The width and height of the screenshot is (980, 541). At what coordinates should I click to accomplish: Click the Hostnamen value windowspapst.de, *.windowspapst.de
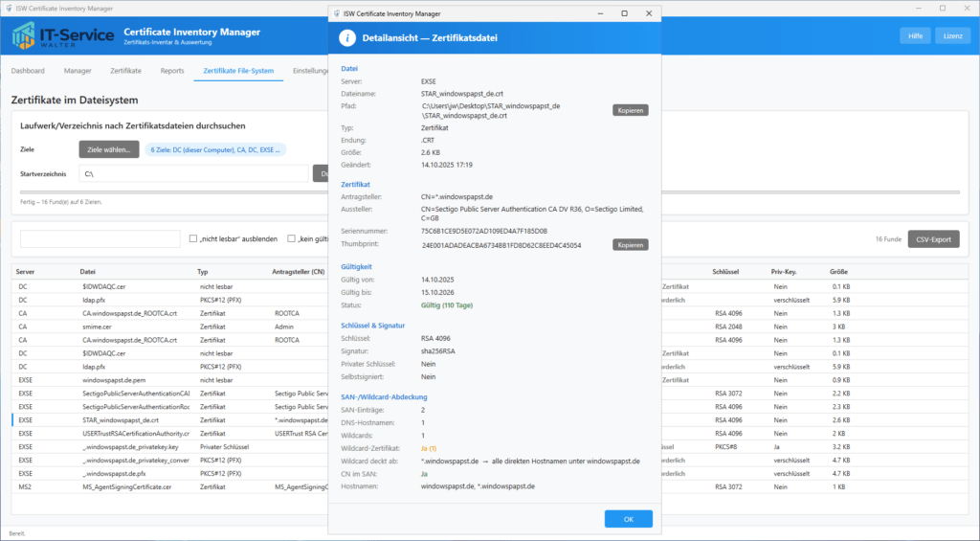point(478,486)
